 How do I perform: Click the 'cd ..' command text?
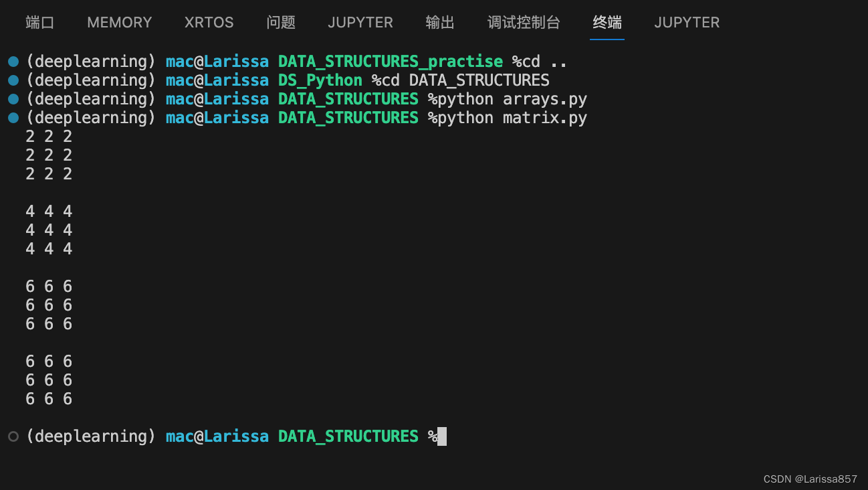544,62
